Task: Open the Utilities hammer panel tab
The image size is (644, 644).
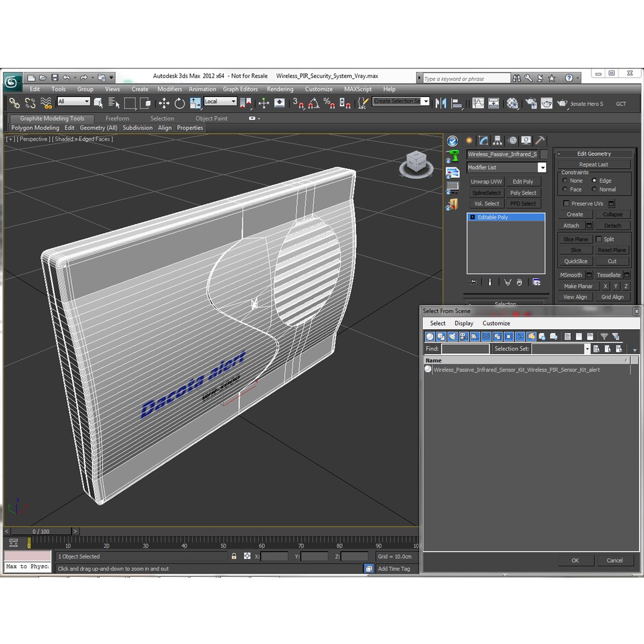Action: [x=540, y=141]
